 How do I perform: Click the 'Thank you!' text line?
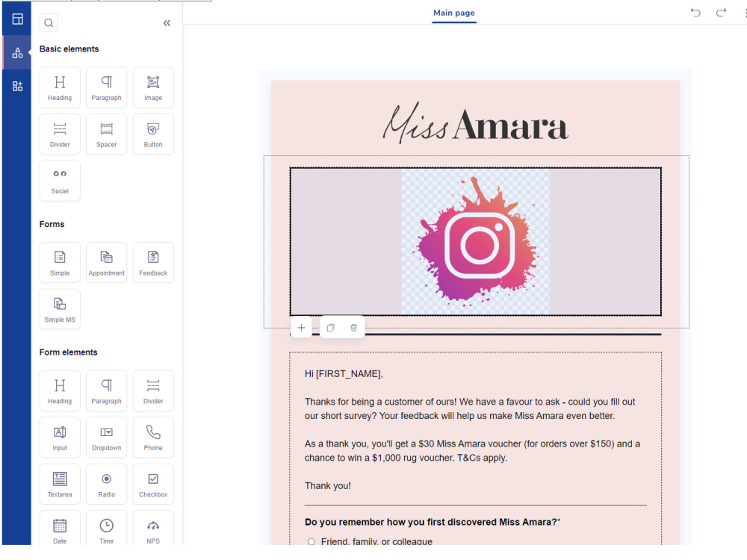coord(328,486)
